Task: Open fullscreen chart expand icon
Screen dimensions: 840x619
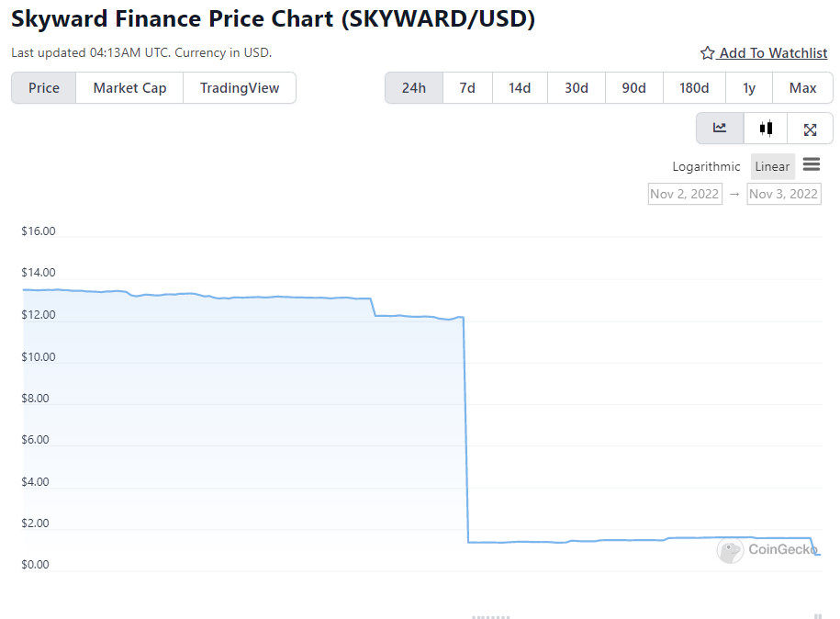Action: pos(810,129)
